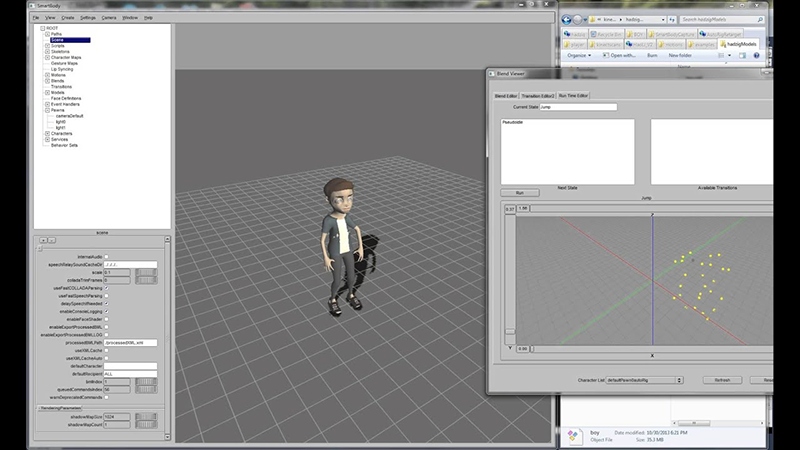Collapse the ROOT tree node
The height and width of the screenshot is (450, 800).
[42, 28]
